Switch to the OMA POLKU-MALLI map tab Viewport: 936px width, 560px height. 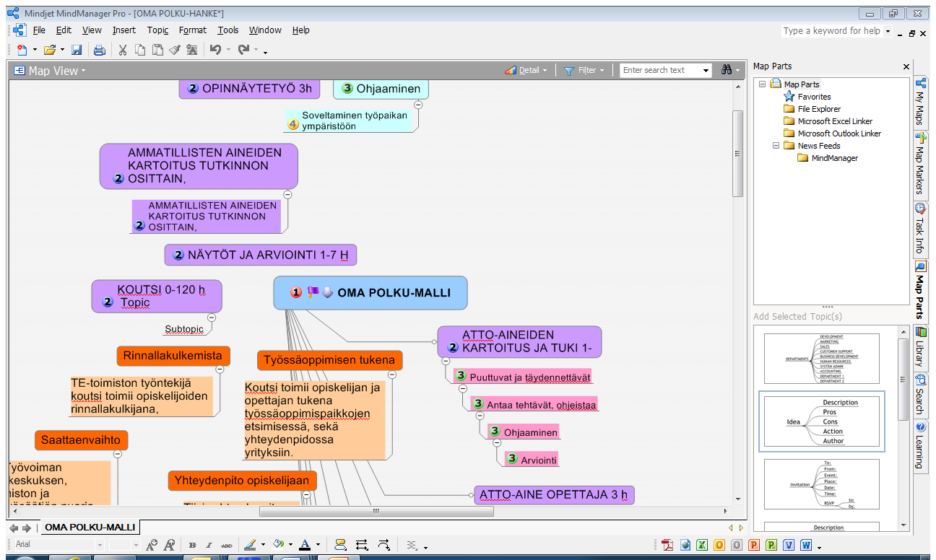[x=90, y=528]
